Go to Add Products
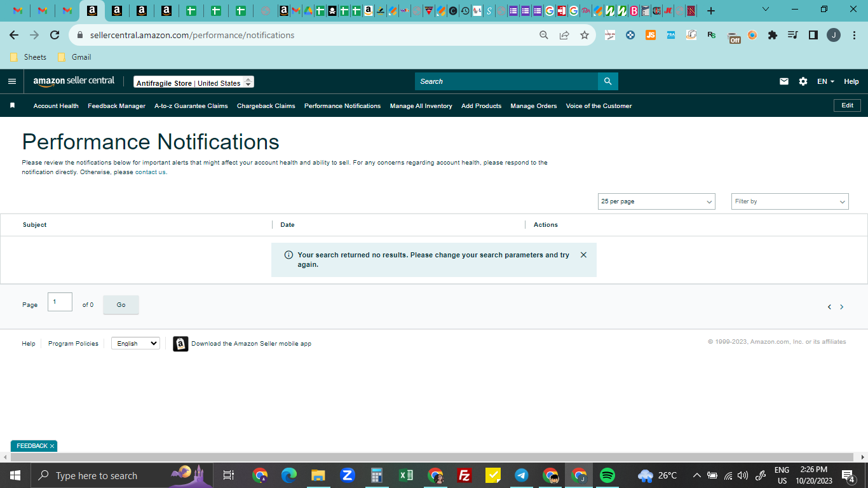868x488 pixels. [481, 106]
